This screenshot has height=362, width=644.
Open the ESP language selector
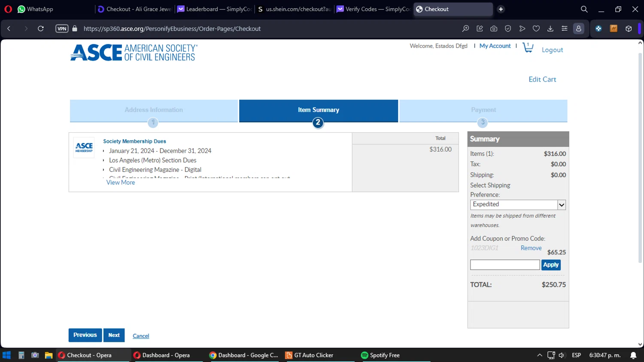coord(576,355)
